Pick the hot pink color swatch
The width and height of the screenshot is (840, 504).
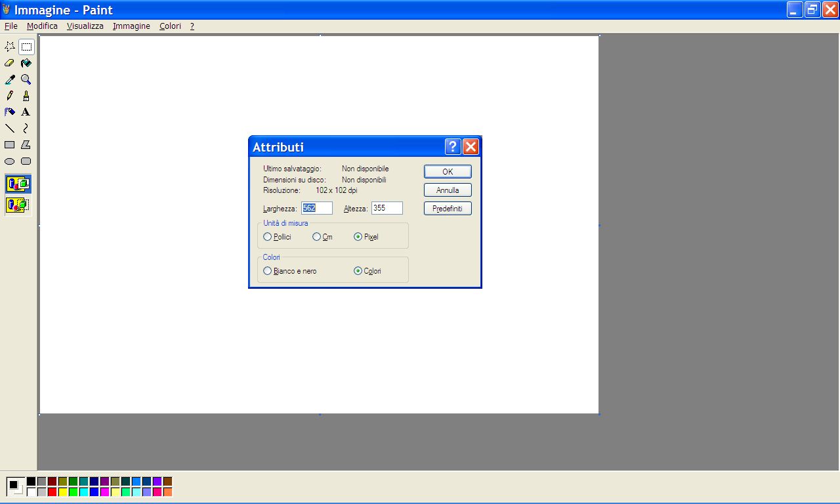pyautogui.click(x=157, y=492)
